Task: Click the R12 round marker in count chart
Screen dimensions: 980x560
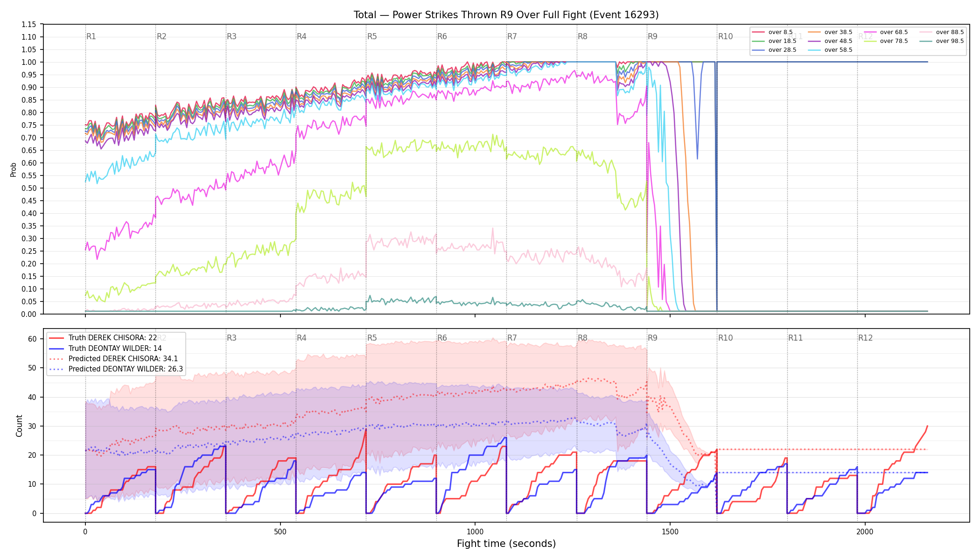Action: click(x=866, y=338)
